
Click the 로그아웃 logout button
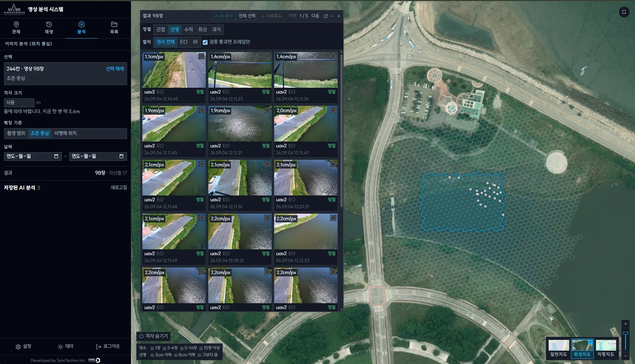coord(108,347)
